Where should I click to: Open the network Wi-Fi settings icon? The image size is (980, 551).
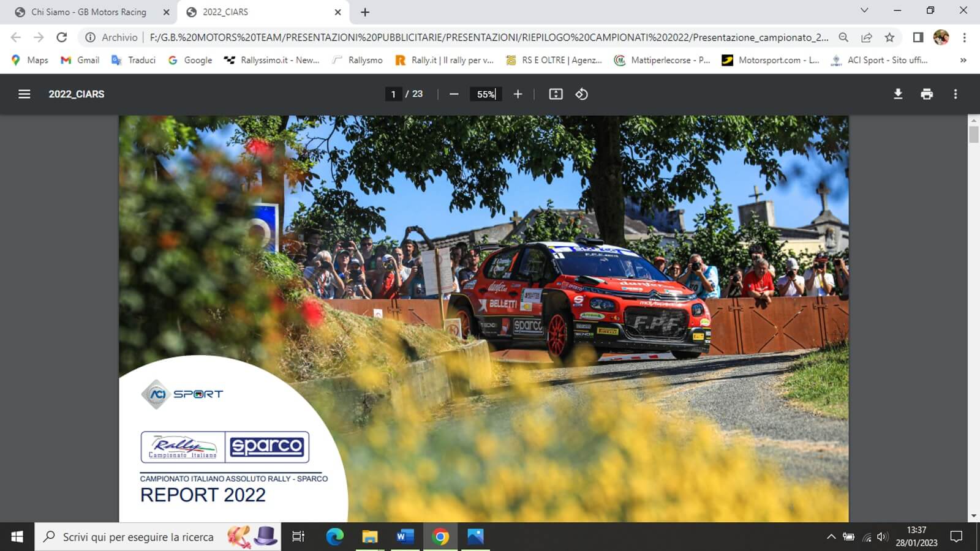click(867, 537)
